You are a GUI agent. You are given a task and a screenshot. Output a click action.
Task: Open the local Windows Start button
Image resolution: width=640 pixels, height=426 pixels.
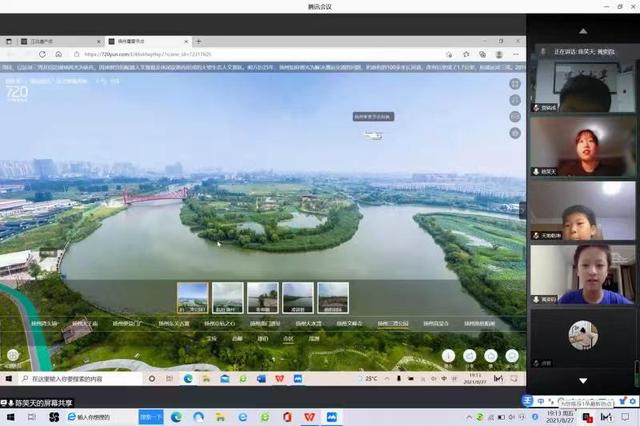coord(10,417)
